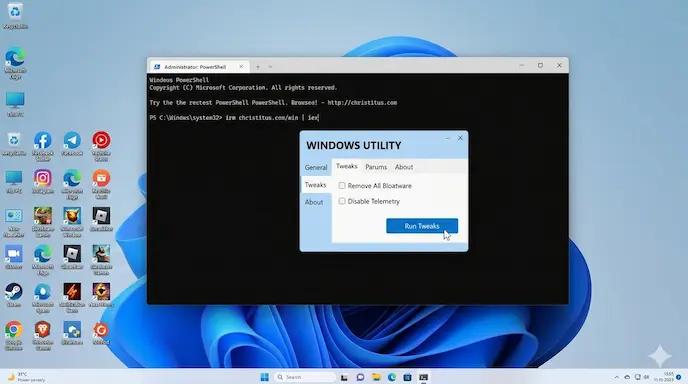Viewport: 688px width, 384px height.
Task: Open the weather widget in the taskbar
Action: click(x=26, y=377)
